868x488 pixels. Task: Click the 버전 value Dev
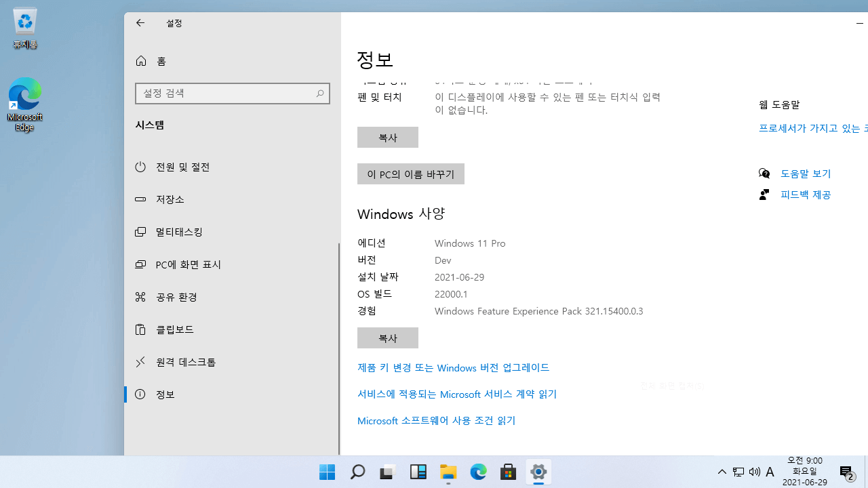coord(443,260)
